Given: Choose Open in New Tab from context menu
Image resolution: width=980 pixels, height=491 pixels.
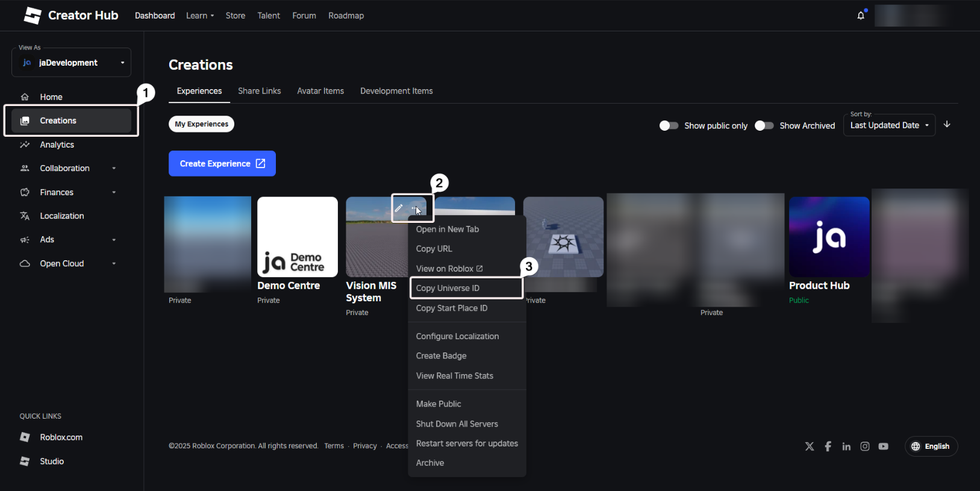Looking at the screenshot, I should [467, 229].
